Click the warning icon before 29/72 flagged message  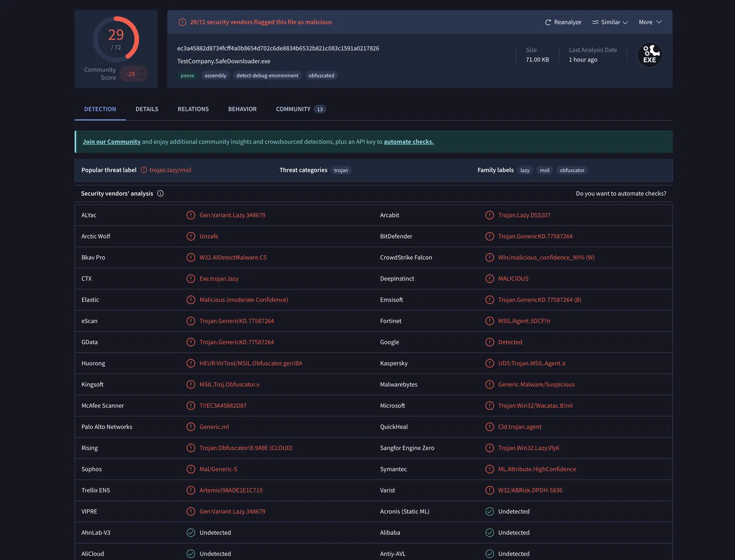[x=182, y=22]
